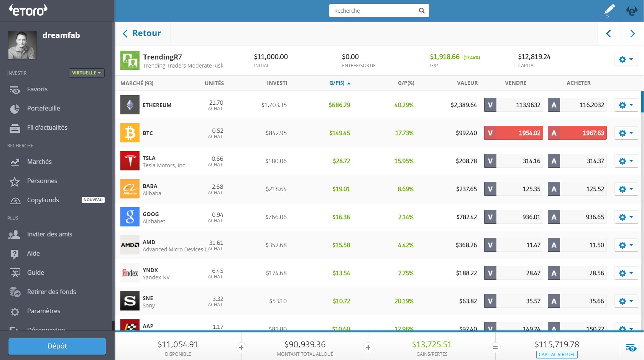
Task: Switch the VIRTUELLE account mode dropdown
Action: [x=86, y=73]
